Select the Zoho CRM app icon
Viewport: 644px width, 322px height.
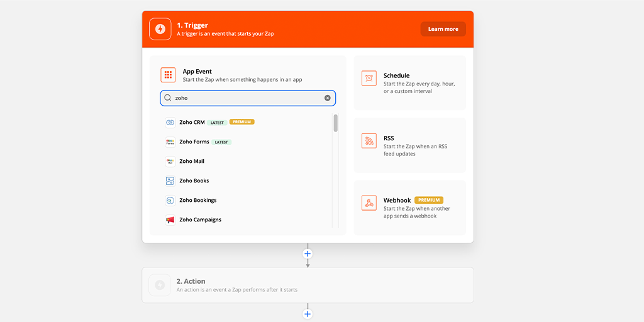170,123
